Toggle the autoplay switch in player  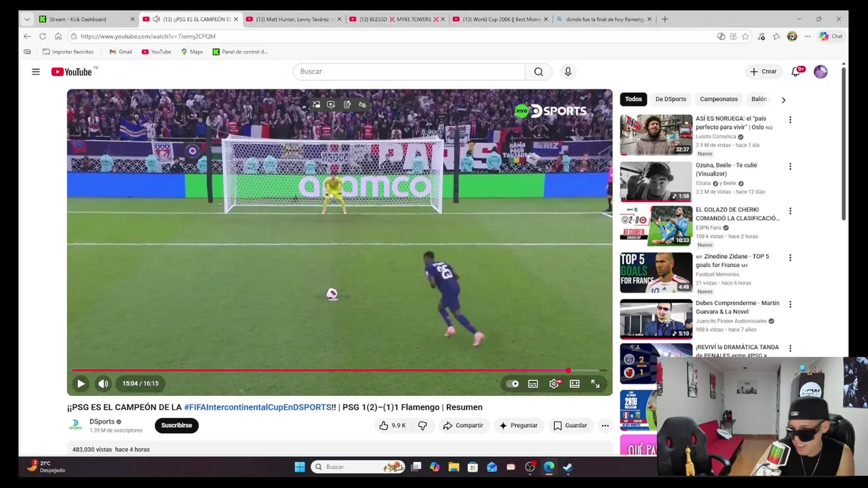click(x=513, y=384)
